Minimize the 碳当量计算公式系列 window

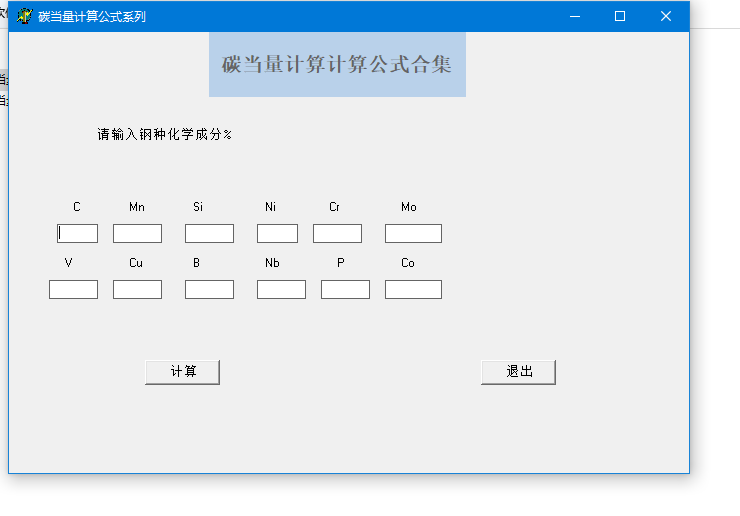point(575,16)
